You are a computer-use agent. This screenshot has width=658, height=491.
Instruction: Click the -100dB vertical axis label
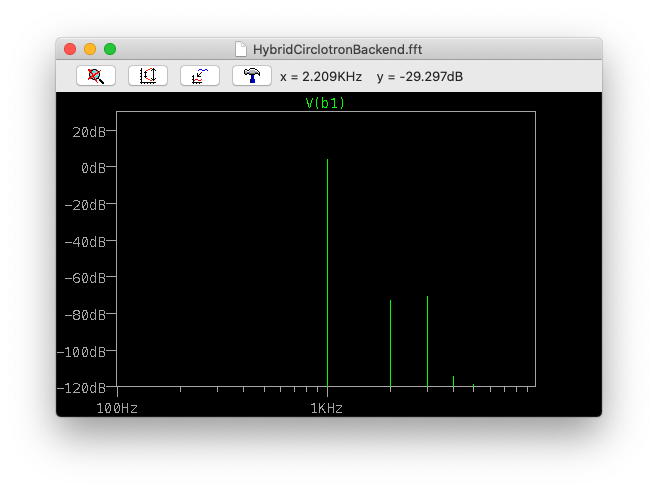[81, 352]
